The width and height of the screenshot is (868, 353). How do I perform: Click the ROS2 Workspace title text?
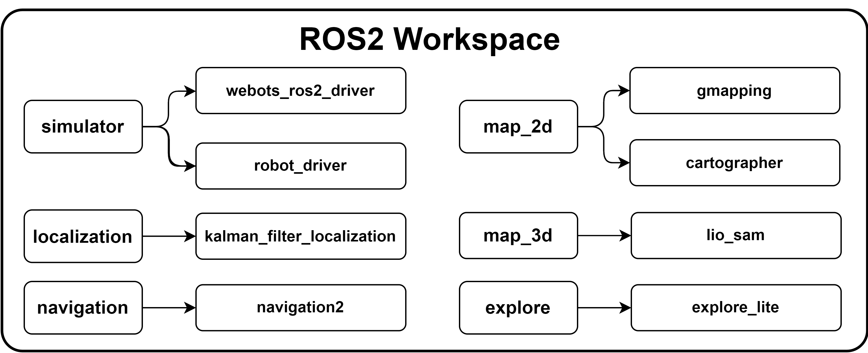coord(430,39)
